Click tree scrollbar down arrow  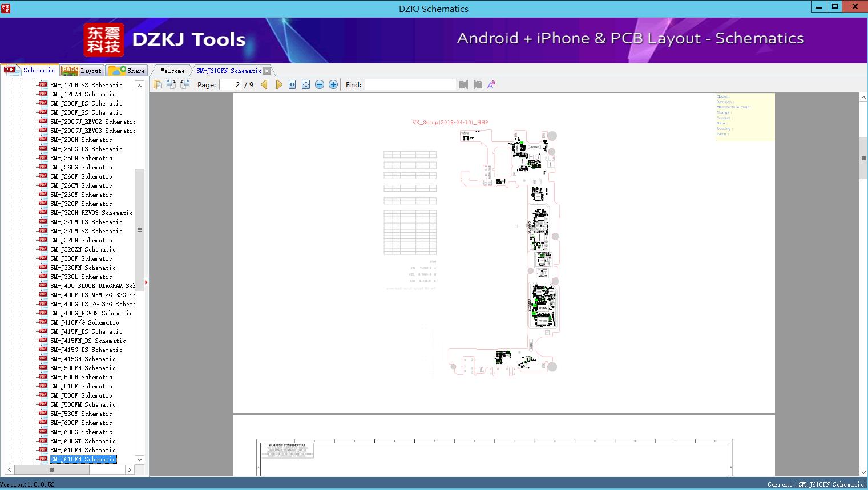[139, 460]
